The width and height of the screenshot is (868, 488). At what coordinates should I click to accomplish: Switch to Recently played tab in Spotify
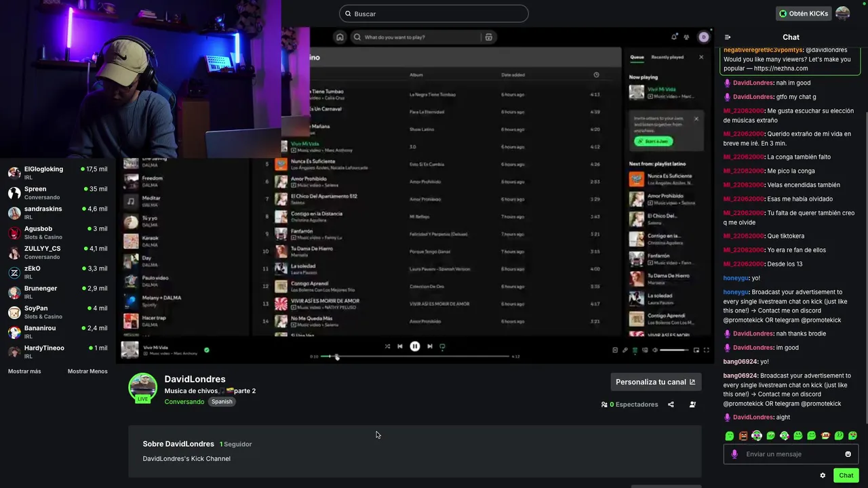[x=667, y=57]
